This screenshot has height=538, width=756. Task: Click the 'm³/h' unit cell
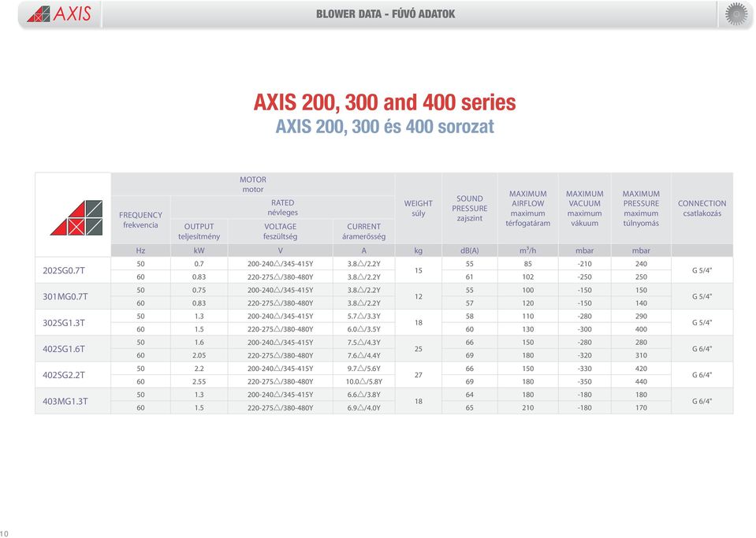tap(528, 250)
